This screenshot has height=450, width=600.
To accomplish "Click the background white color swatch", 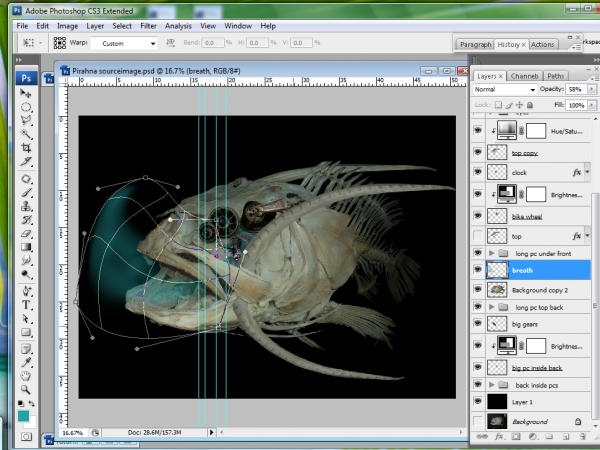I will 32,423.
